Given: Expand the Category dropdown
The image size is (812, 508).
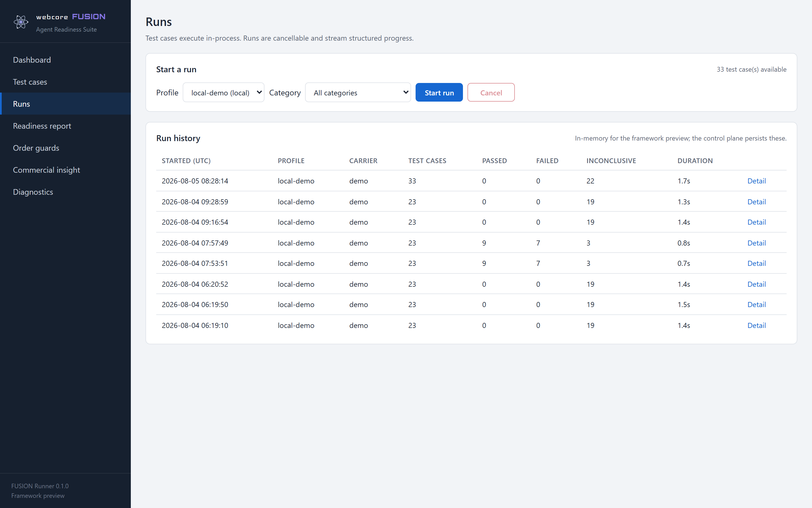Looking at the screenshot, I should pos(358,92).
